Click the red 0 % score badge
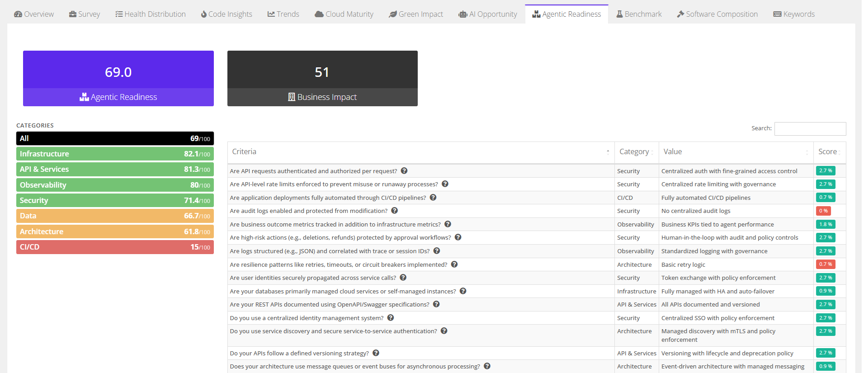The height and width of the screenshot is (373, 868). pyautogui.click(x=823, y=211)
